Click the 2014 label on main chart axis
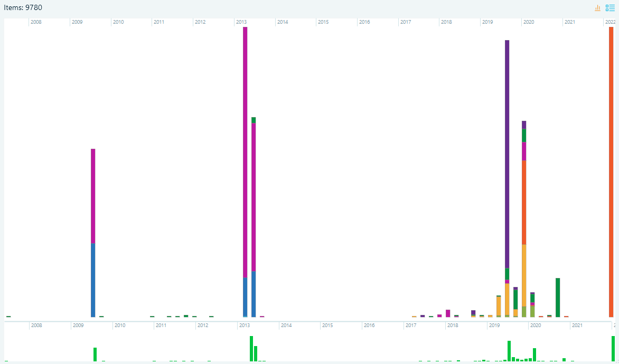Viewport: 619px width, 364px height. 283,22
